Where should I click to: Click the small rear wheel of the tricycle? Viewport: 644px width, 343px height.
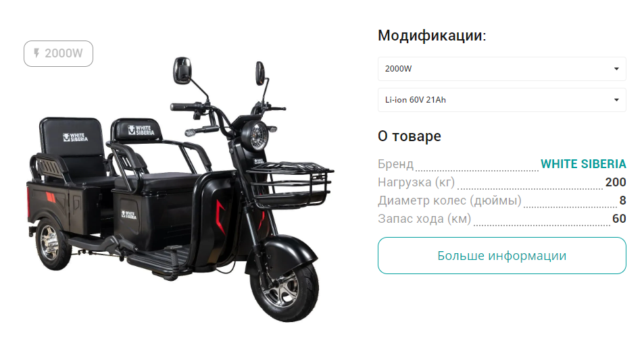(x=53, y=244)
